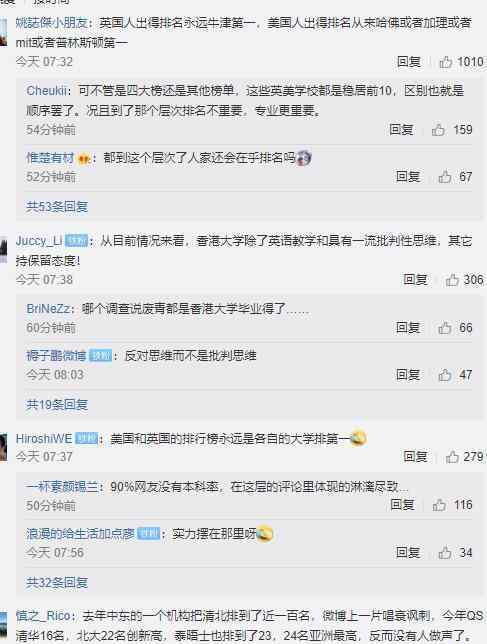Like Cheukii's reply with 159 likes
The image size is (487, 644).
(438, 130)
